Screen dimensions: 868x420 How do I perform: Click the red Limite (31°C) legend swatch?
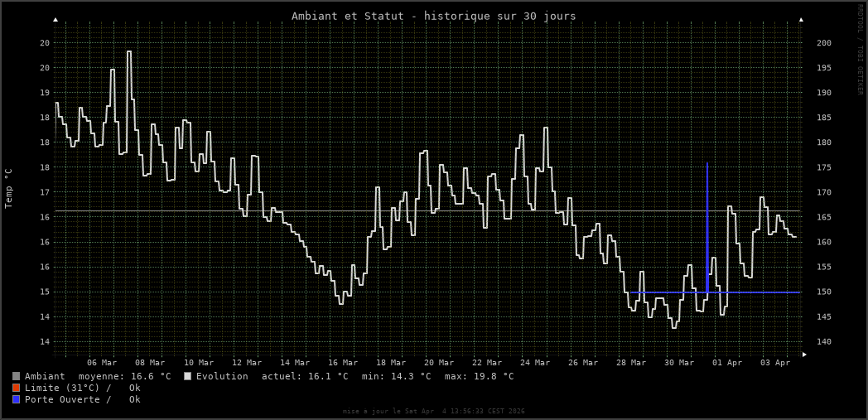(16, 388)
